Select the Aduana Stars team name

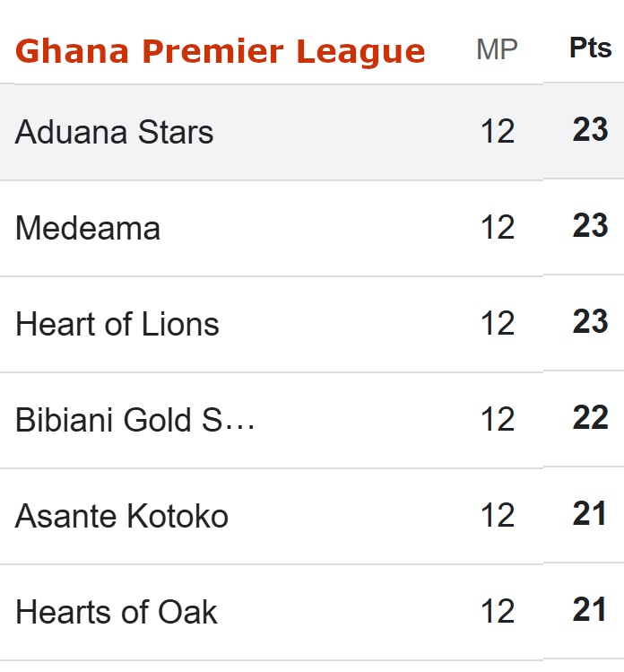coord(115,133)
